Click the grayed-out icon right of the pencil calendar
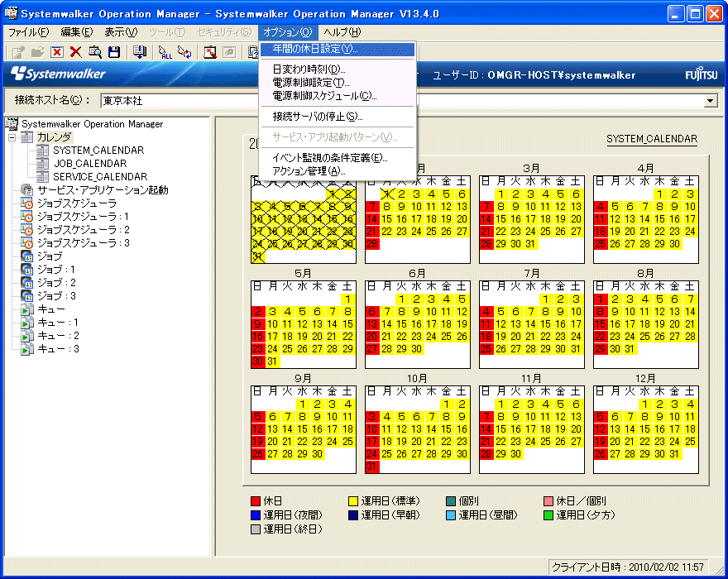 pyautogui.click(x=229, y=52)
